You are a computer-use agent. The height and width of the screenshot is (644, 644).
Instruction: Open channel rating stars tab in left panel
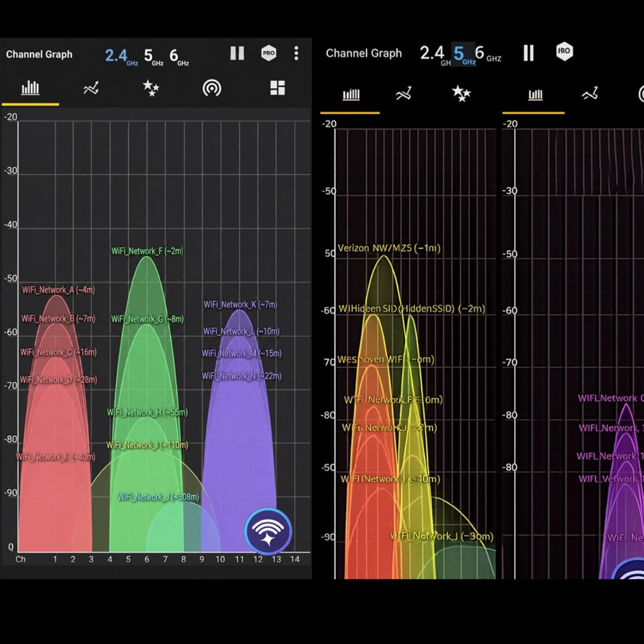click(x=151, y=88)
